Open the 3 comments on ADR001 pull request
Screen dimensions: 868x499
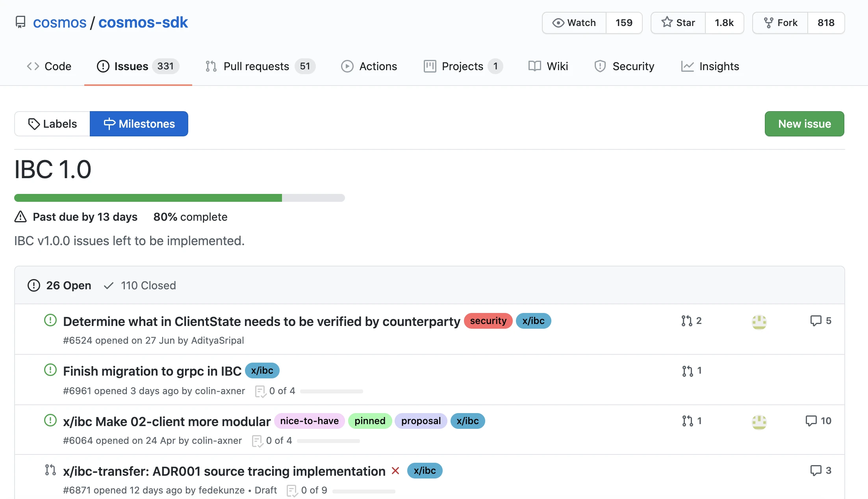click(821, 471)
